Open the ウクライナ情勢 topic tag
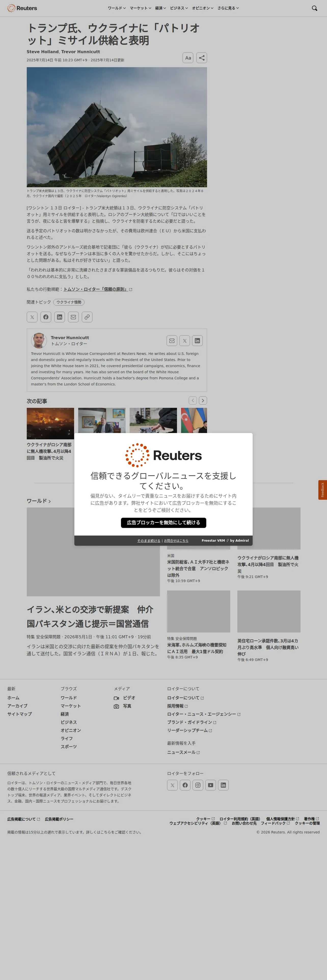Viewport: 327px width, 980px height. tap(69, 302)
